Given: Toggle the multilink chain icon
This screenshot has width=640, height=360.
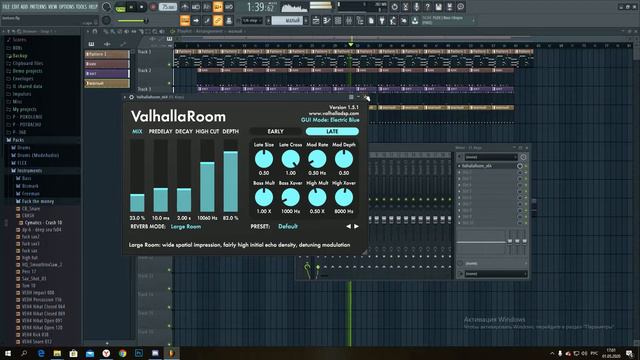Looking at the screenshot, I should pyautogui.click(x=218, y=20).
